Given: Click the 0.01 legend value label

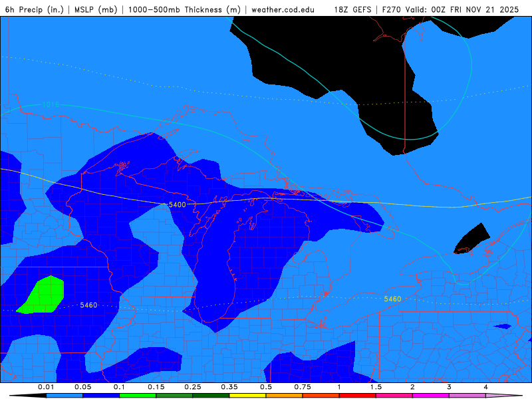Looking at the screenshot, I should coord(46,387).
